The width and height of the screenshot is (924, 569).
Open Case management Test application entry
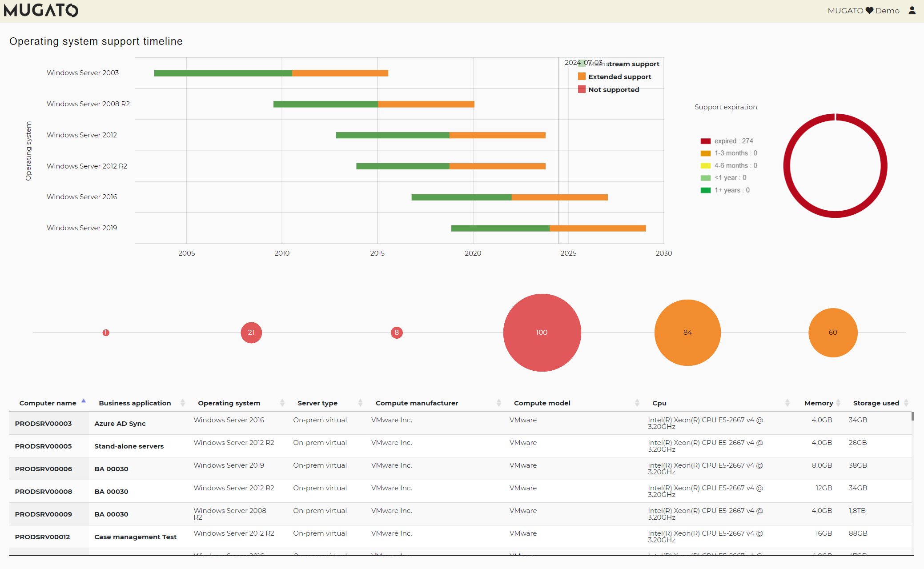click(135, 537)
